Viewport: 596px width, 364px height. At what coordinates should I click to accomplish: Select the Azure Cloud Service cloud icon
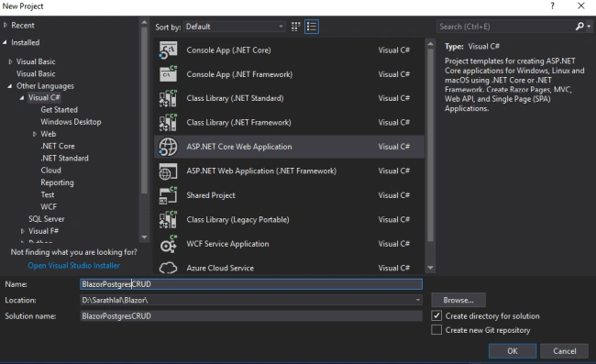pos(168,268)
